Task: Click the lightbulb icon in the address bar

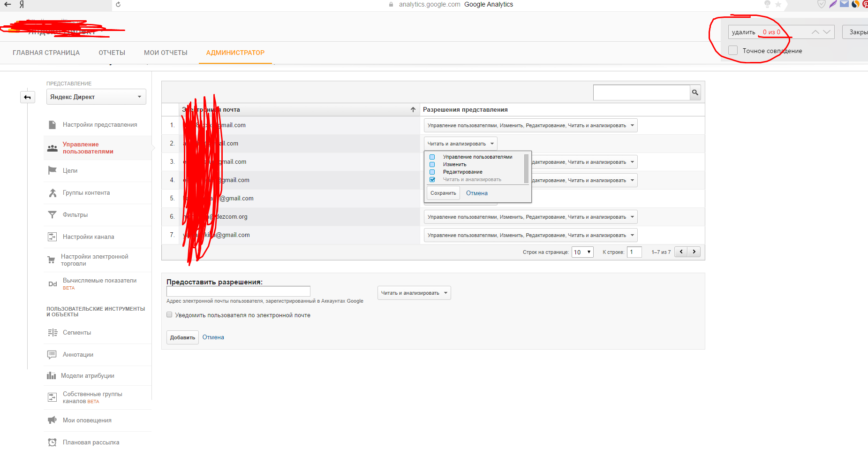Action: pyautogui.click(x=767, y=4)
